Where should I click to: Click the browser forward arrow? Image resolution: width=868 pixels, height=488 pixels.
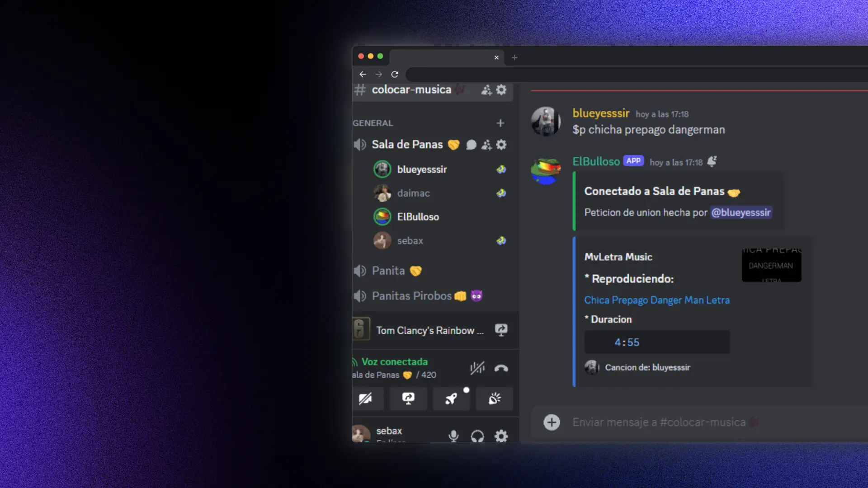click(379, 74)
